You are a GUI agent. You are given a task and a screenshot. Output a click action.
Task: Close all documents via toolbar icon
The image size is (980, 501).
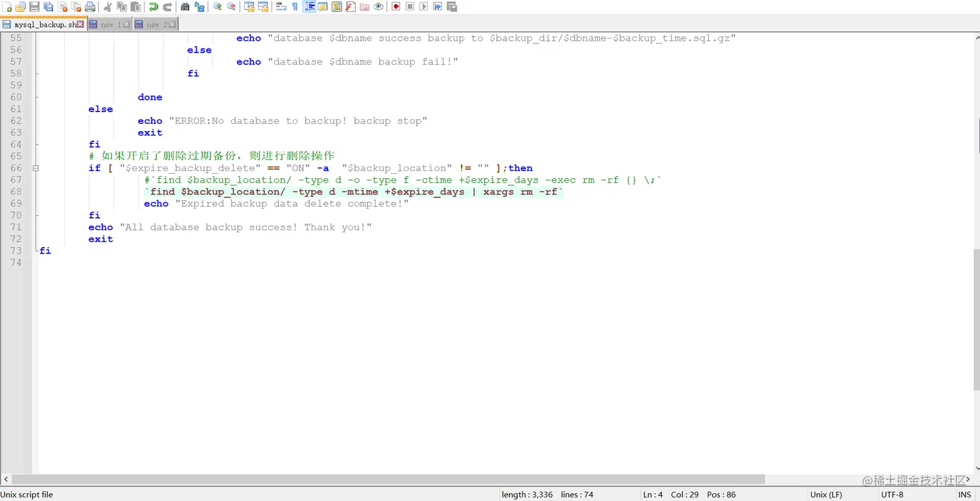[76, 6]
